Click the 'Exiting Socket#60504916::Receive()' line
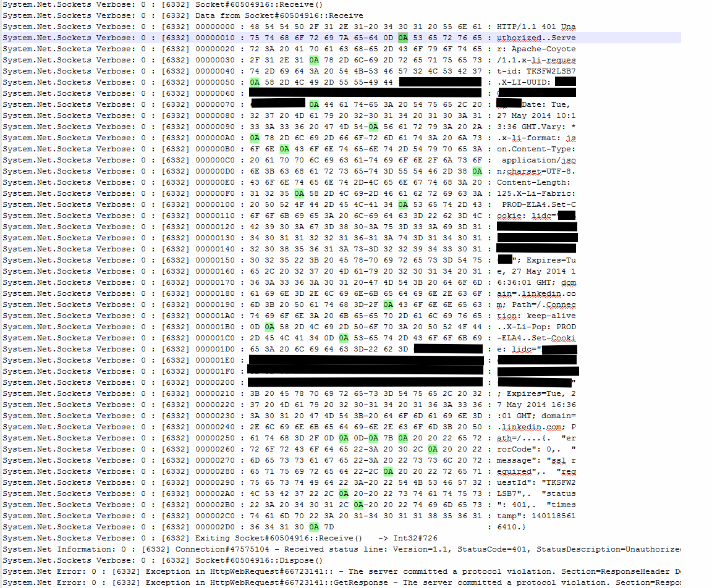This screenshot has height=588, width=712. tap(220, 538)
